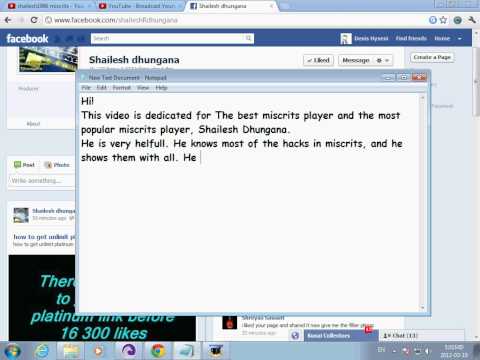The height and width of the screenshot is (360, 480).
Task: Open account dropdown arrow next to Home
Action: (x=460, y=38)
